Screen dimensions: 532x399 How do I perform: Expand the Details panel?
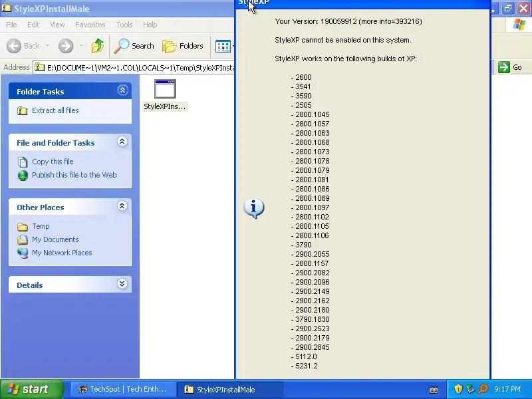[x=122, y=284]
